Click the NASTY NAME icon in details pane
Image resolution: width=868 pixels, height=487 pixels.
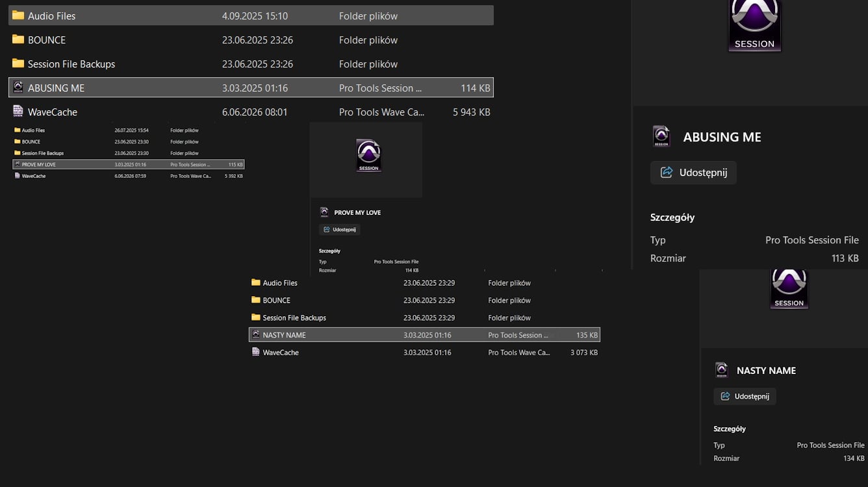pyautogui.click(x=721, y=370)
